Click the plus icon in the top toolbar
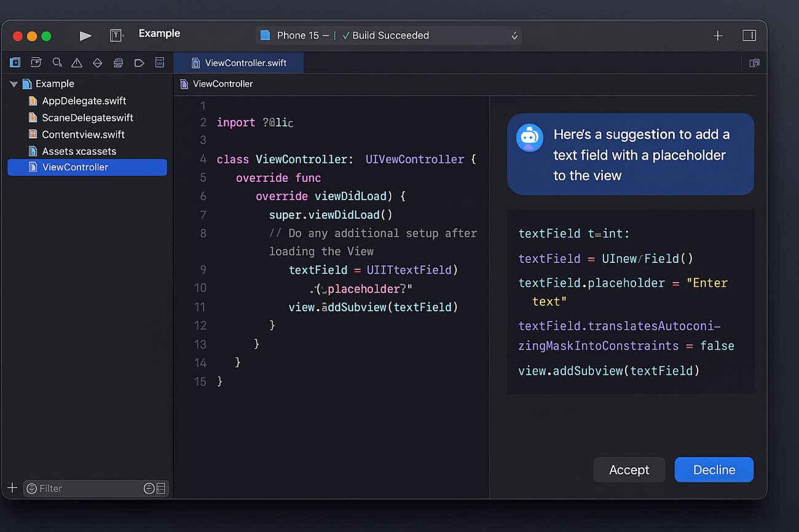The image size is (799, 532). coord(718,36)
